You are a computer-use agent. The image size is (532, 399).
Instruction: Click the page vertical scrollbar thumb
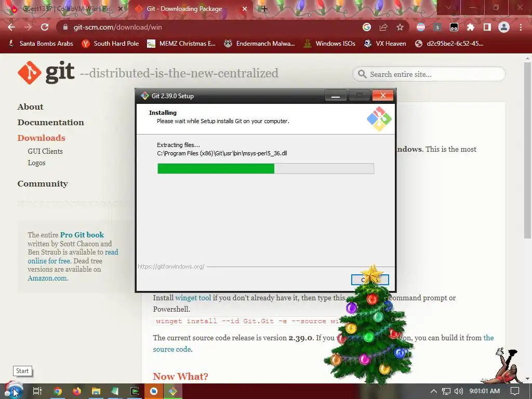(527, 149)
